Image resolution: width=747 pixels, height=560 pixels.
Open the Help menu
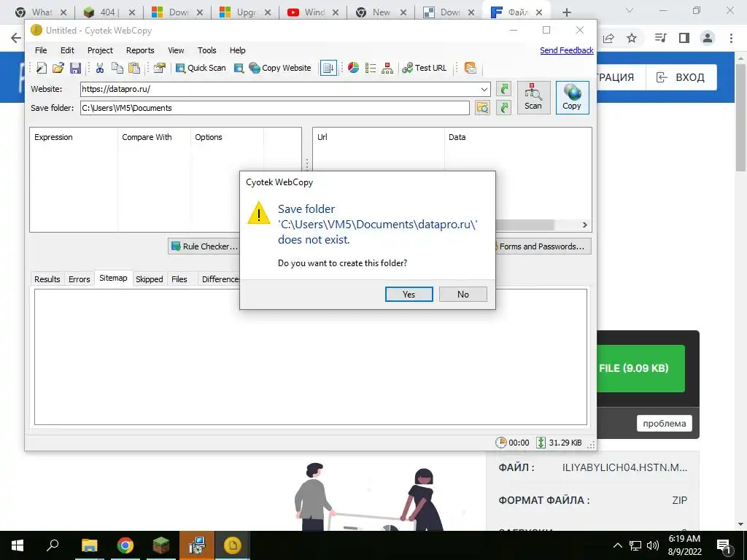[x=237, y=50]
